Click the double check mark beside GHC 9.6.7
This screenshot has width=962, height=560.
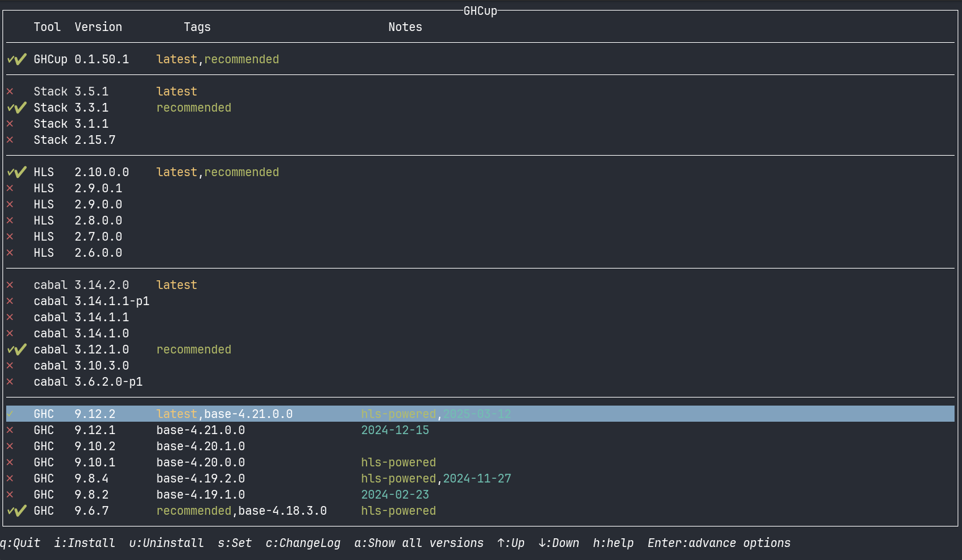click(x=17, y=511)
